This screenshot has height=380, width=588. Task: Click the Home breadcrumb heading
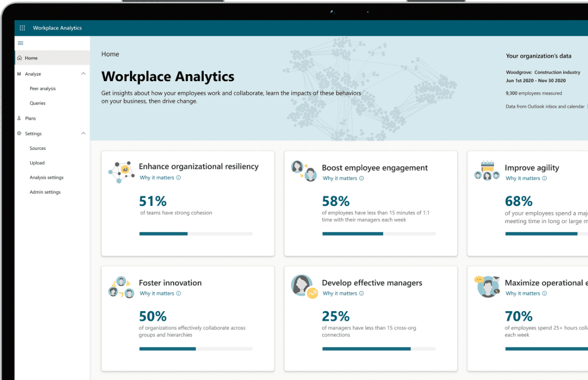[x=110, y=54]
